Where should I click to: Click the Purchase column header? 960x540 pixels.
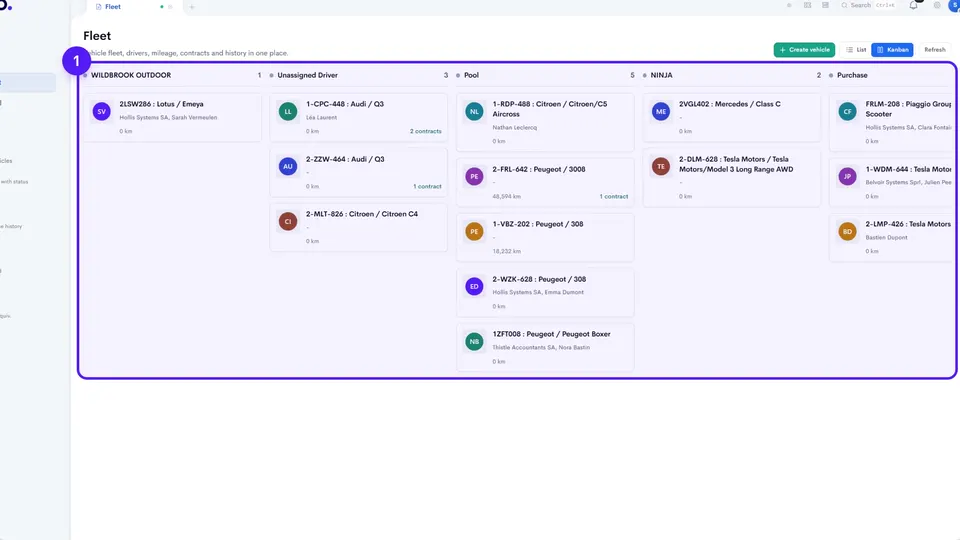(852, 75)
